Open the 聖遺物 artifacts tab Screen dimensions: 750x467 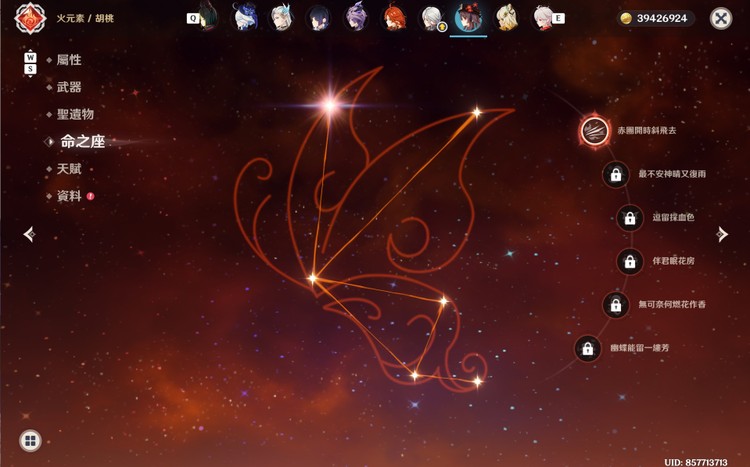click(x=75, y=114)
